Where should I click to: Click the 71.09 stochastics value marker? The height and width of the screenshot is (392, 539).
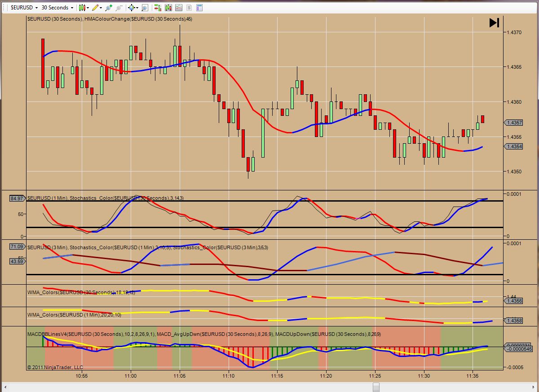click(17, 247)
